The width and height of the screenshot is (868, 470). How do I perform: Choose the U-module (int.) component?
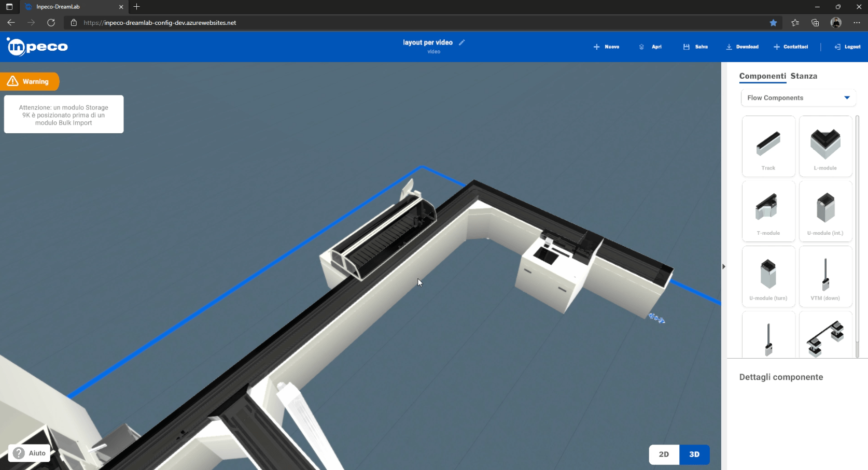click(825, 211)
